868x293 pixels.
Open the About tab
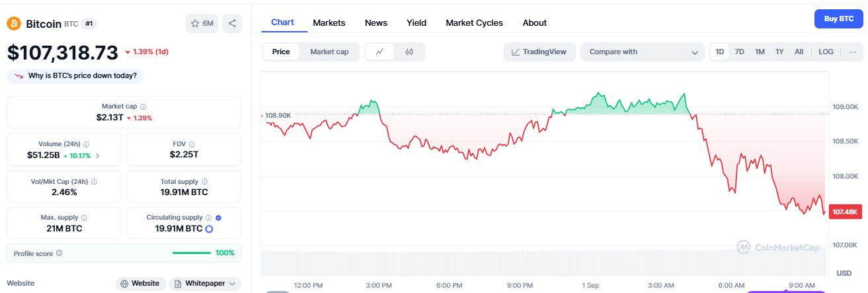tap(535, 22)
